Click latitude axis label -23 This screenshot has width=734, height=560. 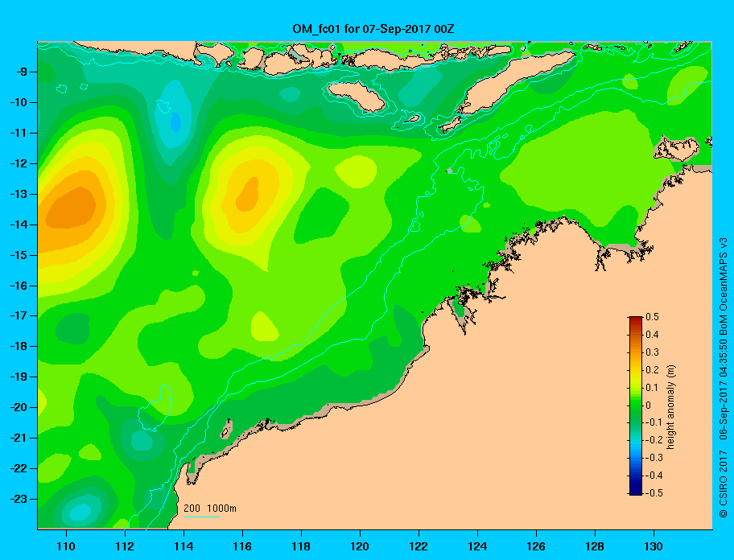point(18,499)
